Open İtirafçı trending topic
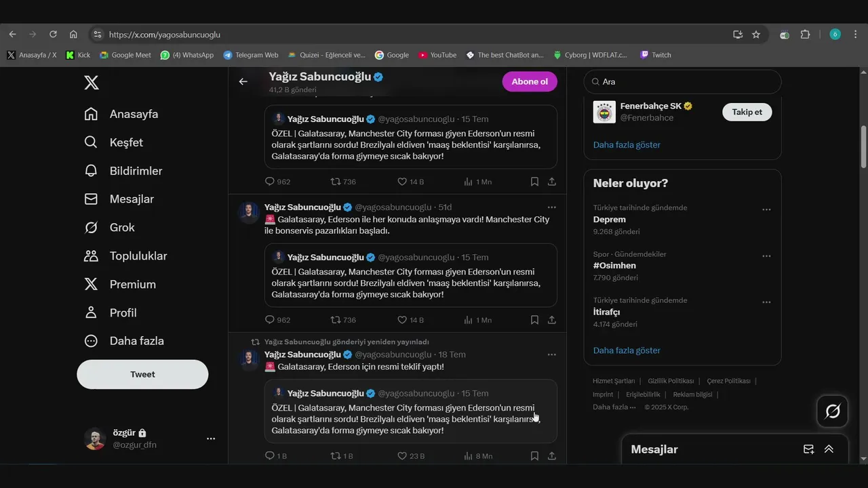This screenshot has height=488, width=868. pos(606,312)
